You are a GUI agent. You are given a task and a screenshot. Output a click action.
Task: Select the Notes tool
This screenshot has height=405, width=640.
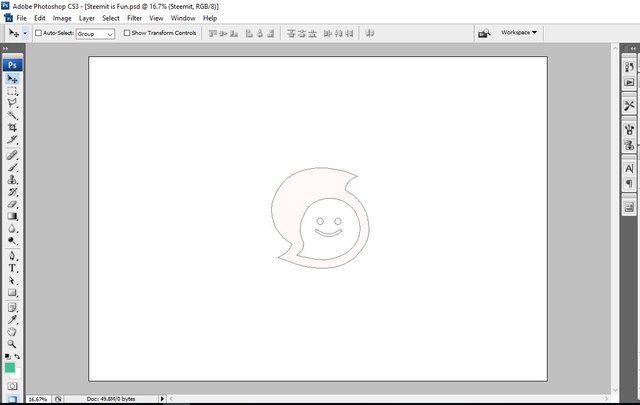coord(12,307)
